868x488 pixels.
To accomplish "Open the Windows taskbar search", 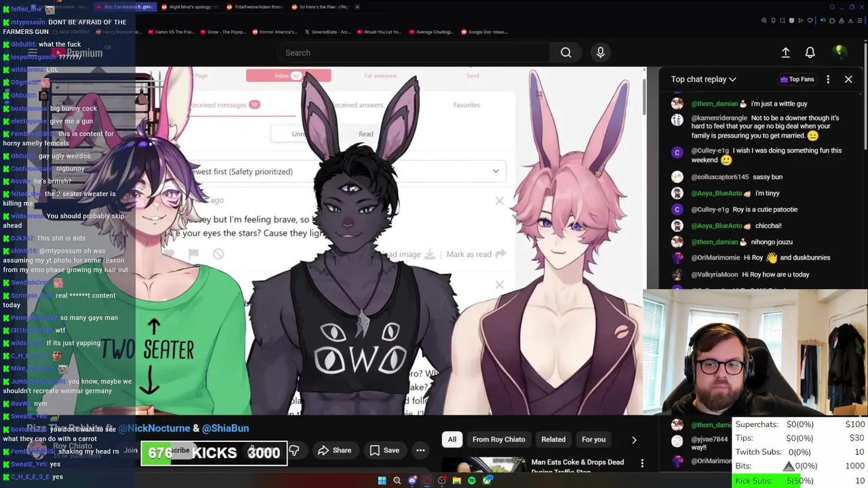I will 397,481.
